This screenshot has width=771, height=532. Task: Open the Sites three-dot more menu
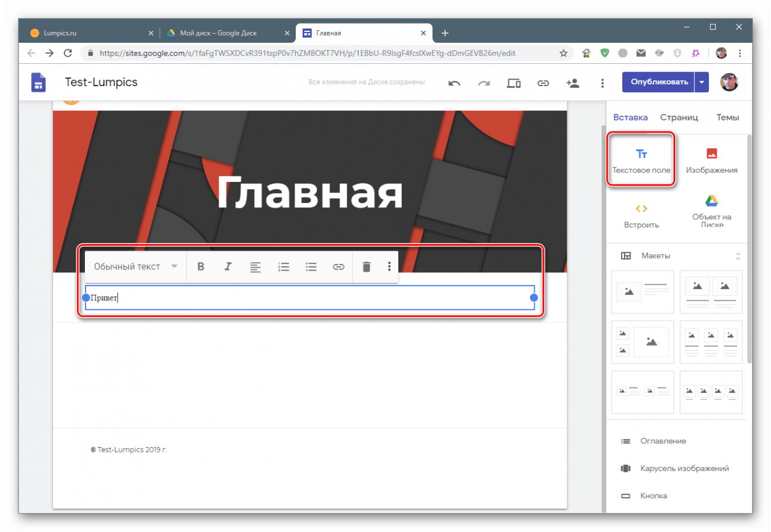(x=602, y=83)
